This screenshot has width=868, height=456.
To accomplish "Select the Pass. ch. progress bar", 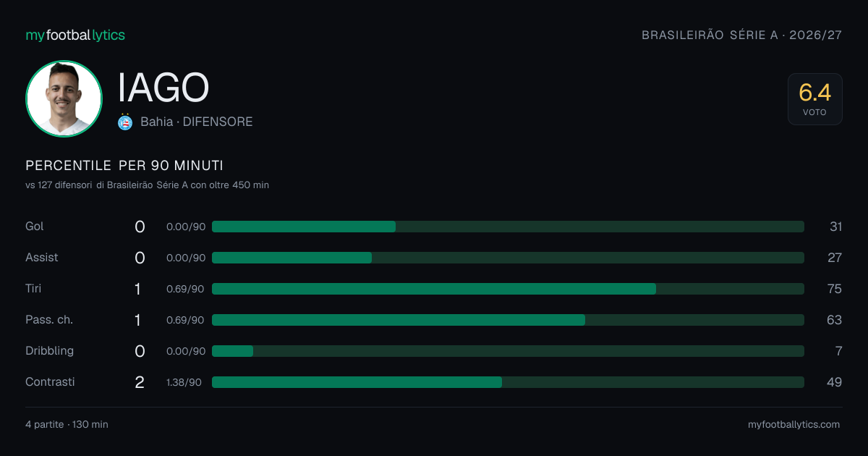I will 508,320.
